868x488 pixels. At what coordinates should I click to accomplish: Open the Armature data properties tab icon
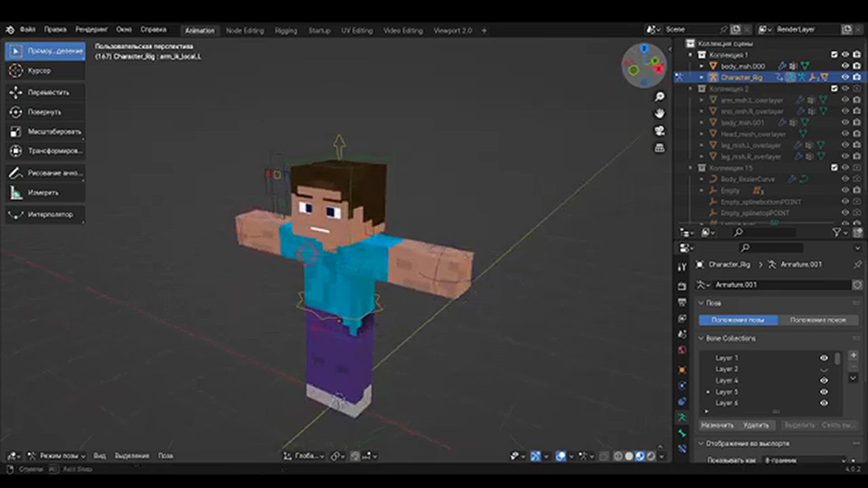682,417
